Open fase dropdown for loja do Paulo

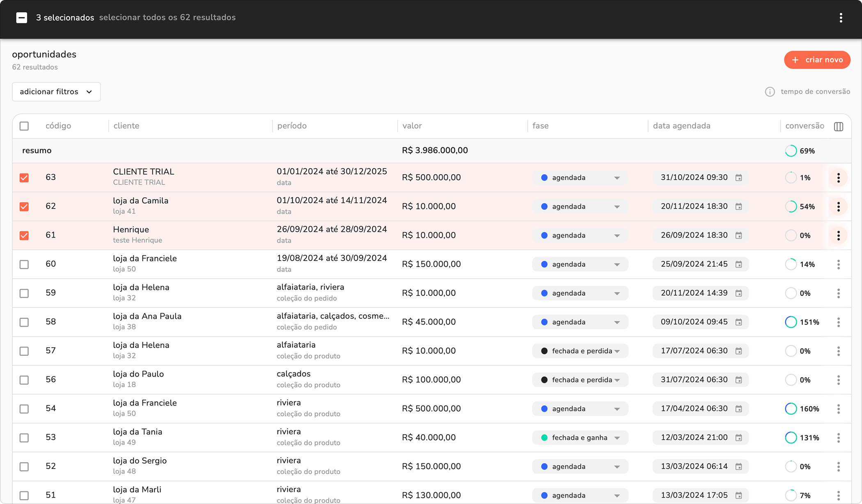580,380
